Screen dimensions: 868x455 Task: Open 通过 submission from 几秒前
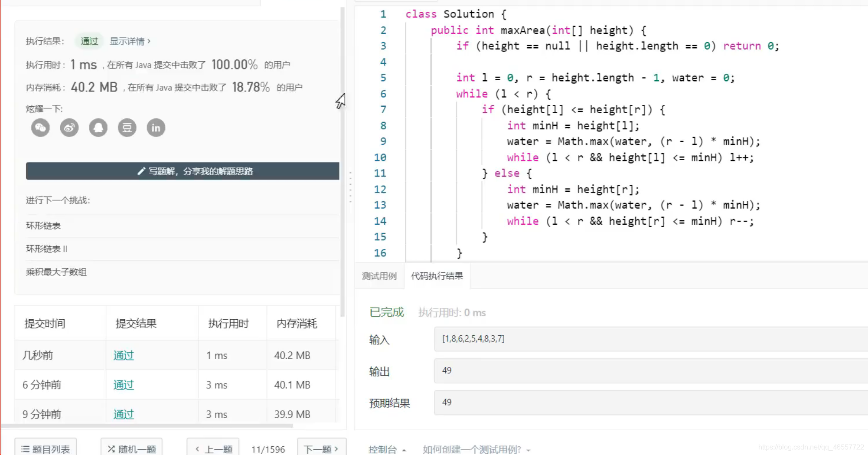point(124,355)
